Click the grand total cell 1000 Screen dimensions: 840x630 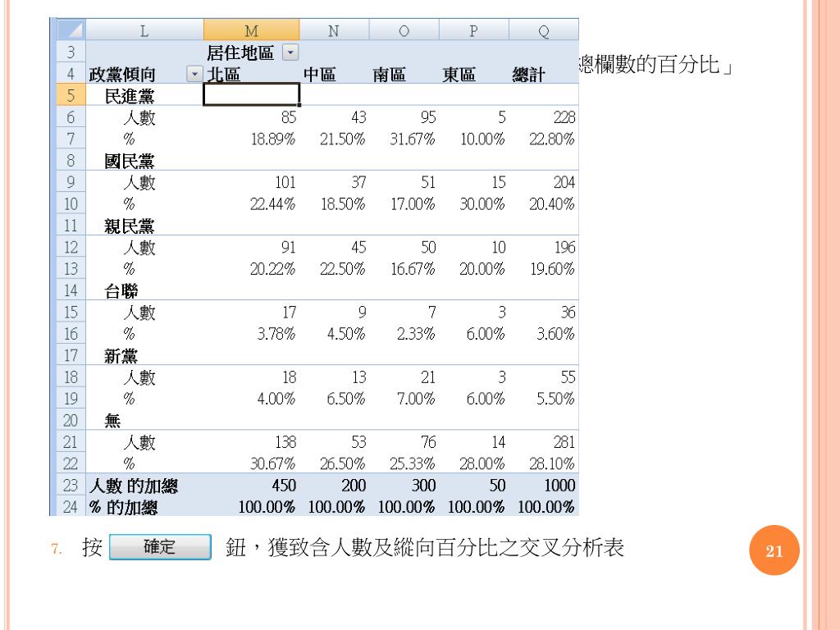(x=559, y=485)
